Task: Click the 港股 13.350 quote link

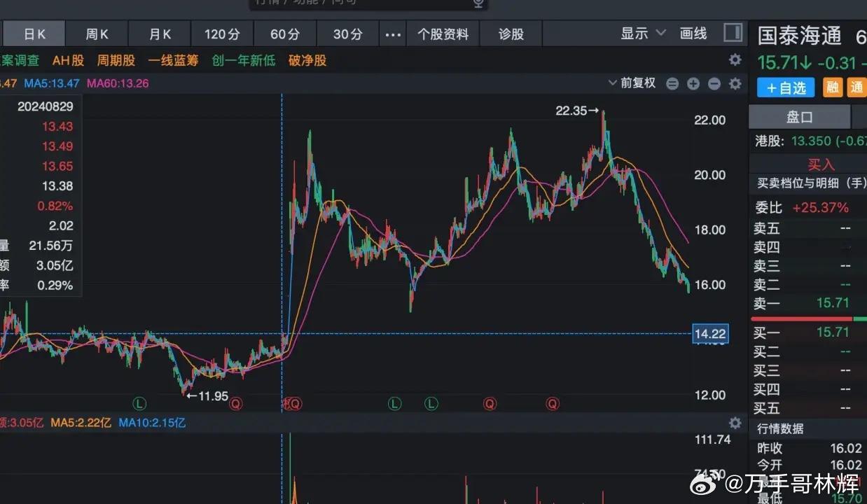Action: pos(810,141)
